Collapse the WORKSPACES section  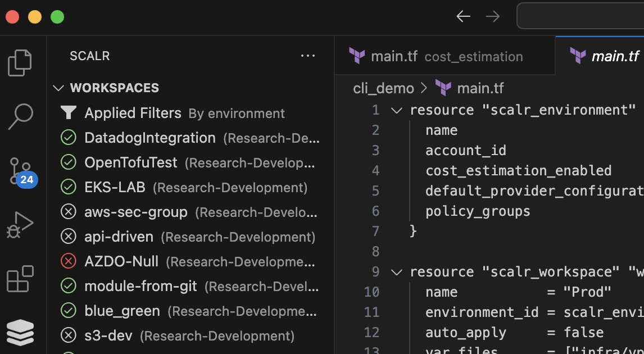coord(58,88)
